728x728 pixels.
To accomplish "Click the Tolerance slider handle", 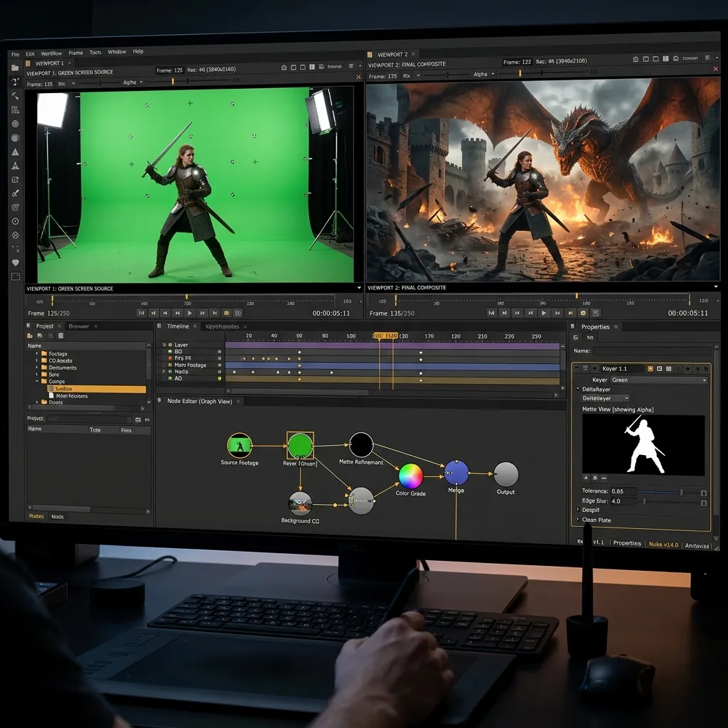I will (x=681, y=492).
